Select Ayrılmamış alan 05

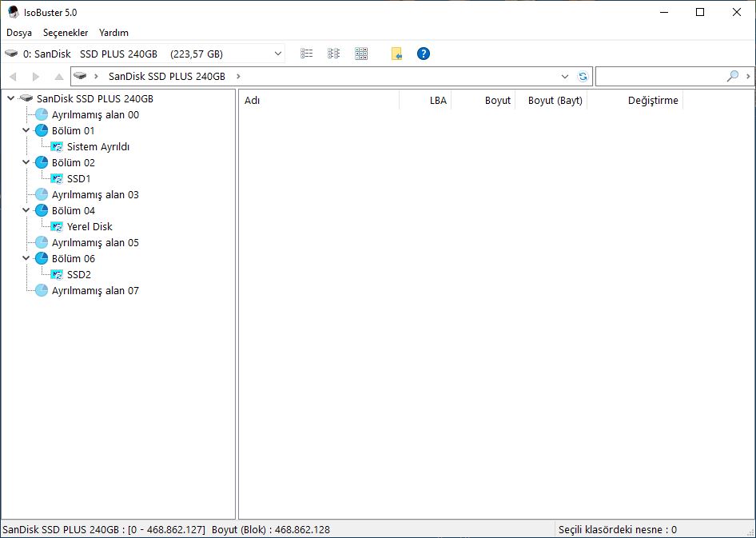pyautogui.click(x=95, y=242)
